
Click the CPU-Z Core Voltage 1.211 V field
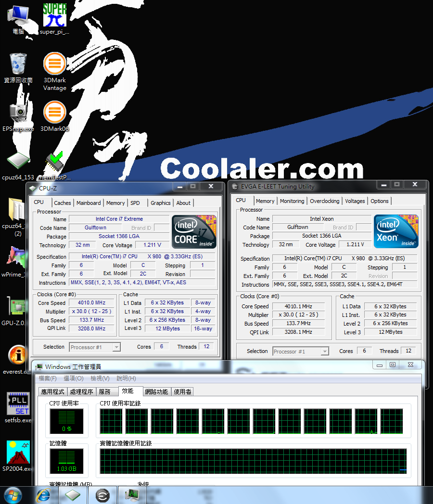(152, 245)
